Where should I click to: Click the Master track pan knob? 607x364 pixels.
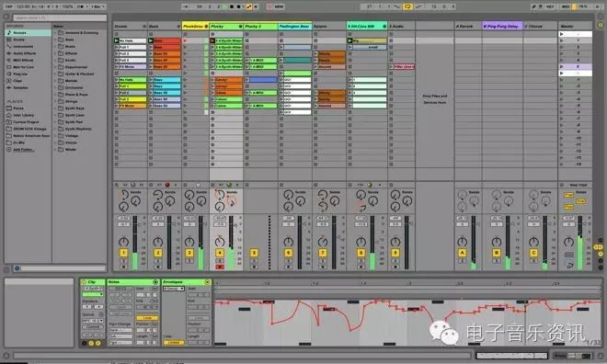(x=568, y=242)
